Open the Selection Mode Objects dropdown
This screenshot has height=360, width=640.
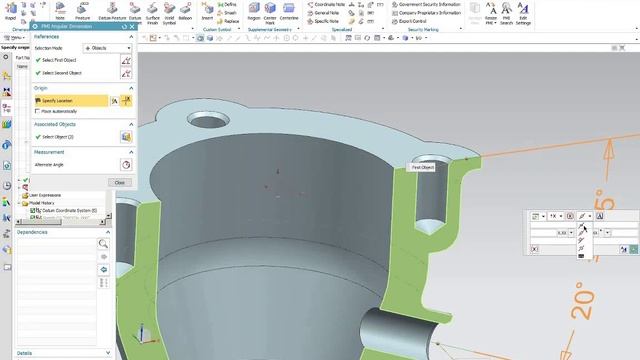107,48
